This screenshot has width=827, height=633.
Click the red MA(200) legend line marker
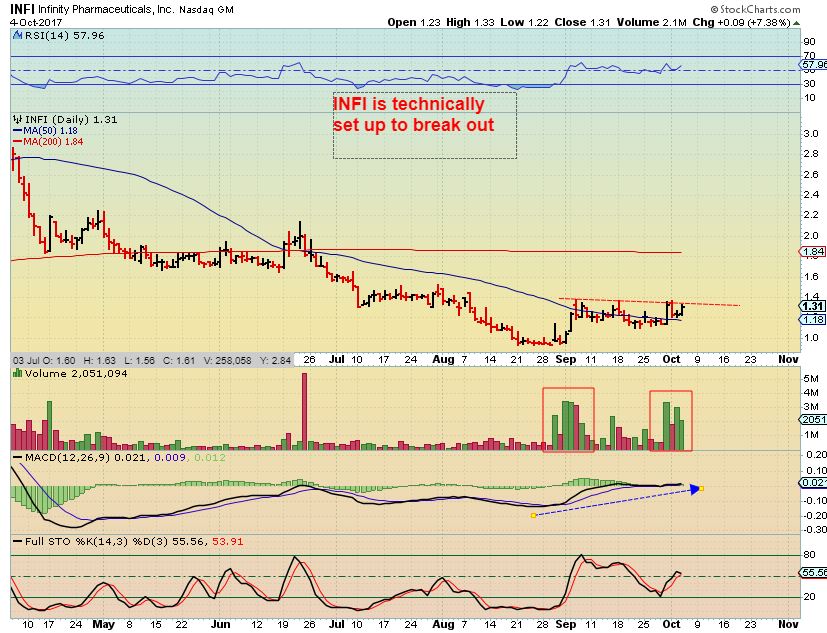[x=17, y=142]
